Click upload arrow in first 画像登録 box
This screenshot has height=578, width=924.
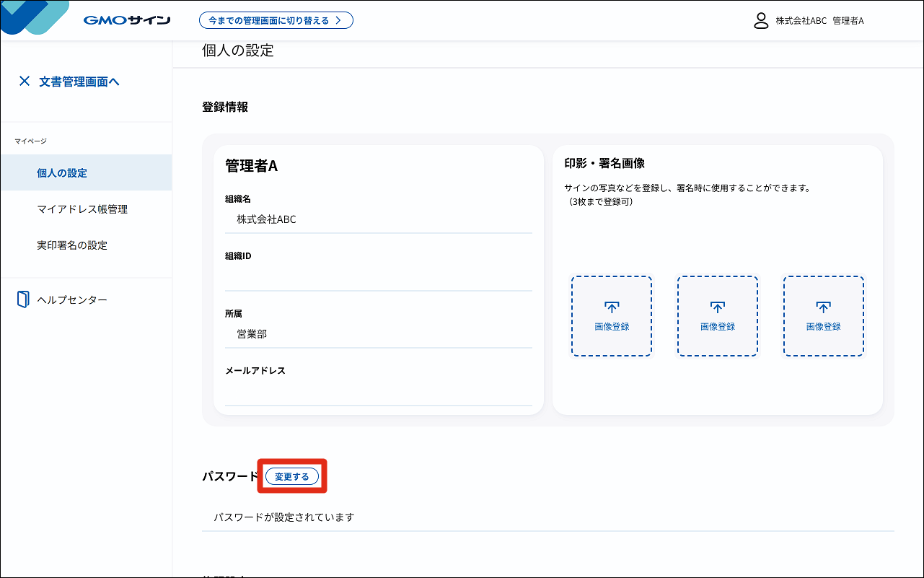[x=612, y=307]
